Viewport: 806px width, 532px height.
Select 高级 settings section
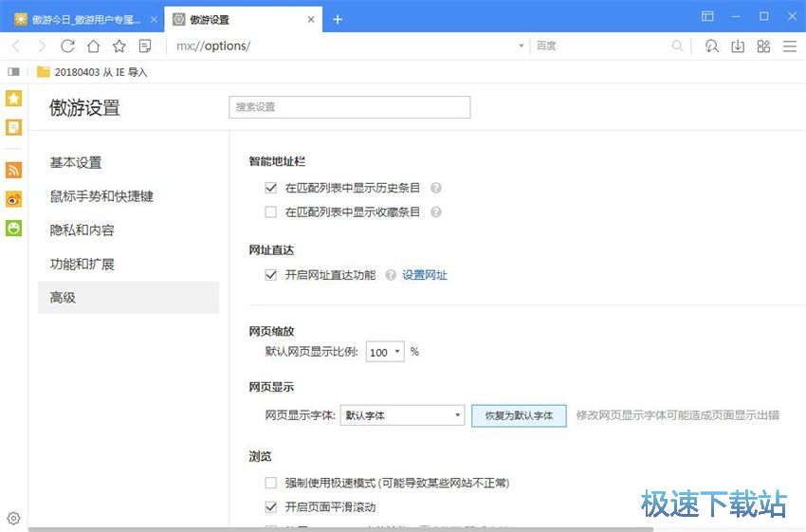point(129,297)
